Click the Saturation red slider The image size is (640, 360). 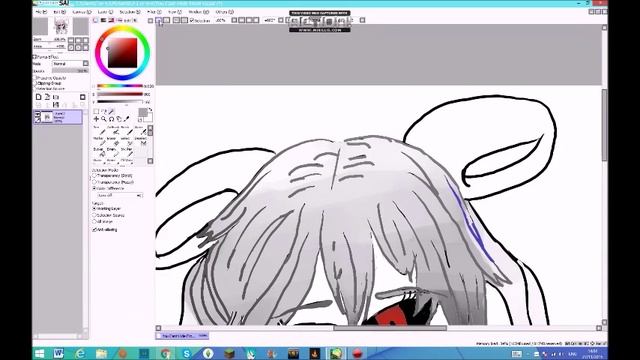(x=120, y=94)
